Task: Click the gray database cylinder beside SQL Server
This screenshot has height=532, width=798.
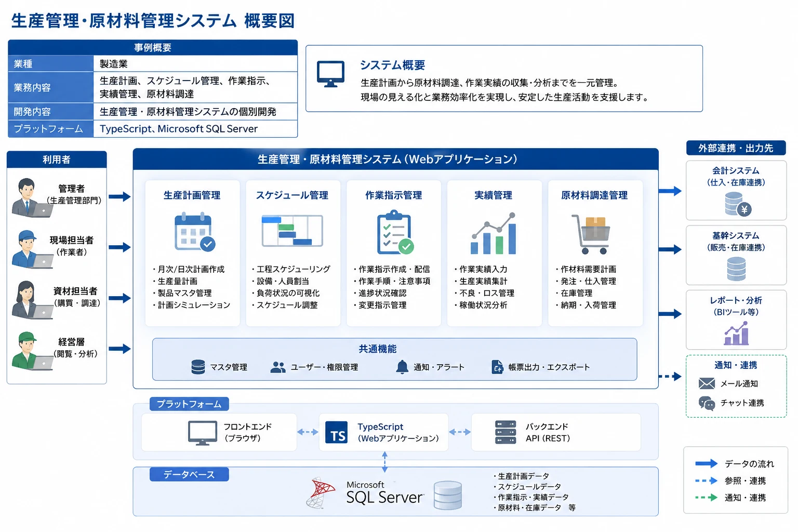Action: (x=448, y=495)
